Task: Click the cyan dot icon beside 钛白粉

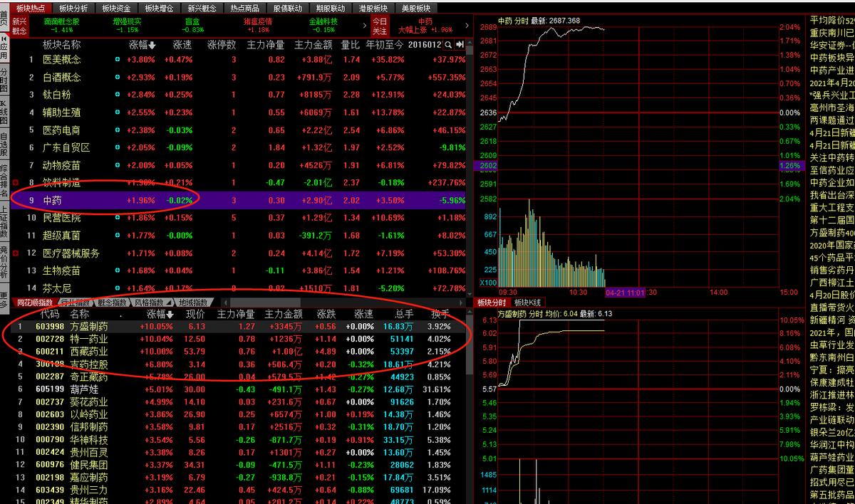Action: [x=118, y=95]
